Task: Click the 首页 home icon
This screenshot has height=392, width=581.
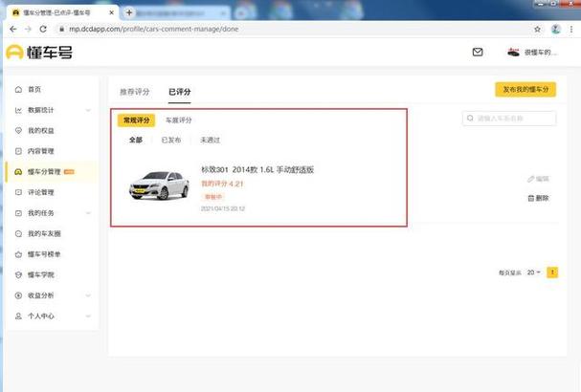Action: (18, 89)
